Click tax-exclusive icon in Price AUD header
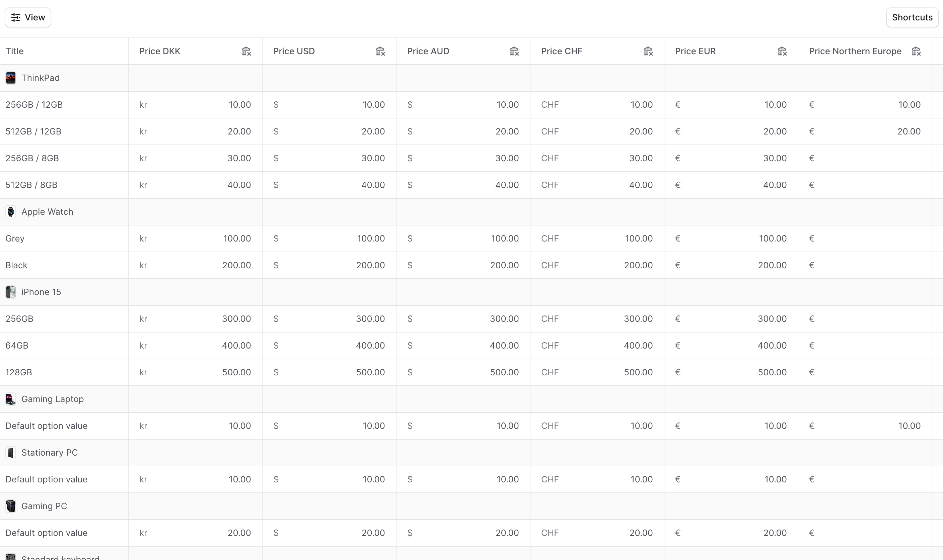The image size is (943, 560). (x=514, y=51)
